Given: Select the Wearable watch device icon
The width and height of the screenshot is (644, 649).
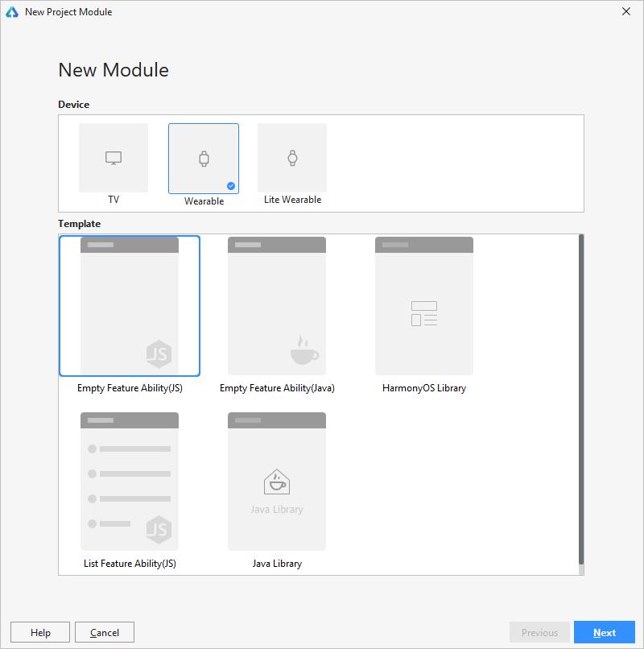Looking at the screenshot, I should (204, 159).
